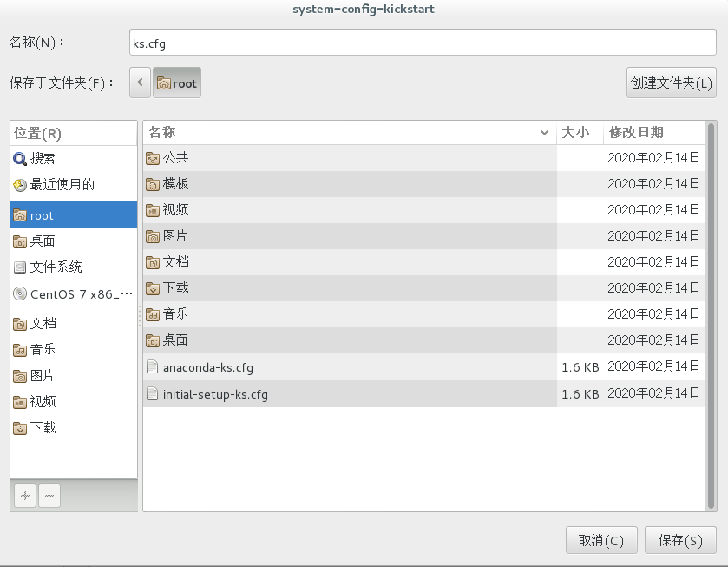
Task: Select 文件系统 label in places
Action: tap(56, 267)
